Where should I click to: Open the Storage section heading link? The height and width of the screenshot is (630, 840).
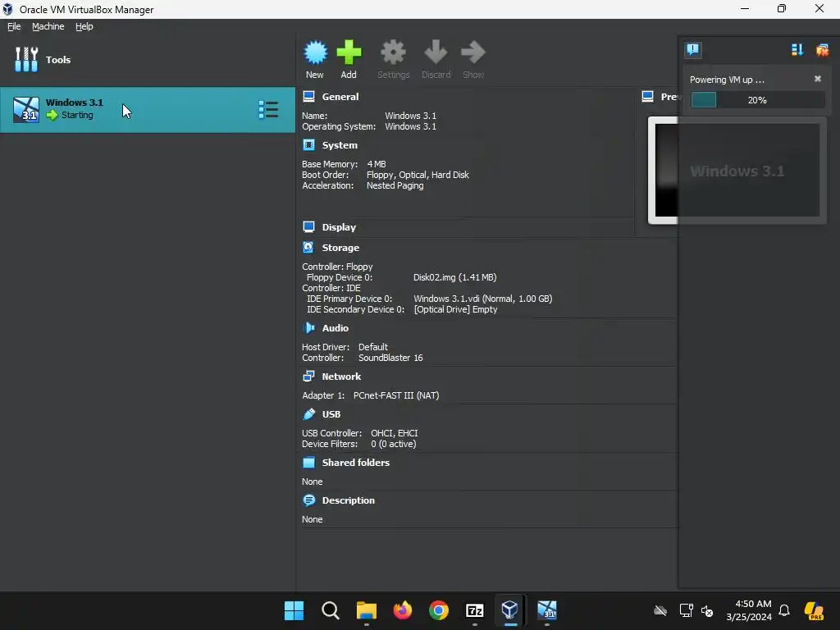pos(340,248)
